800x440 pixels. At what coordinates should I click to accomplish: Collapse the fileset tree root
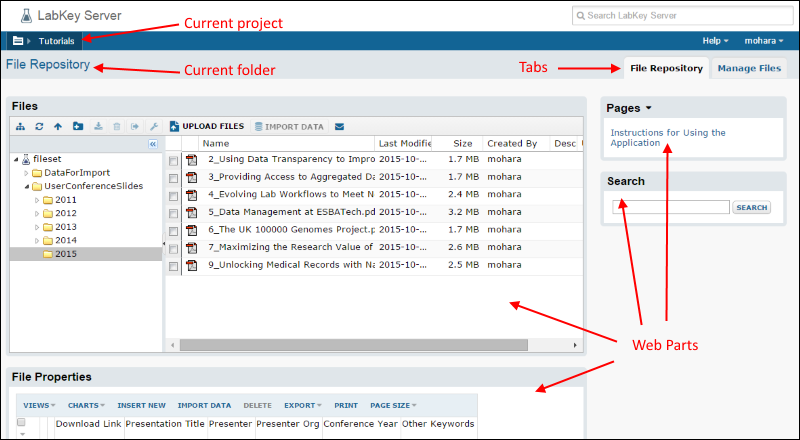16,159
